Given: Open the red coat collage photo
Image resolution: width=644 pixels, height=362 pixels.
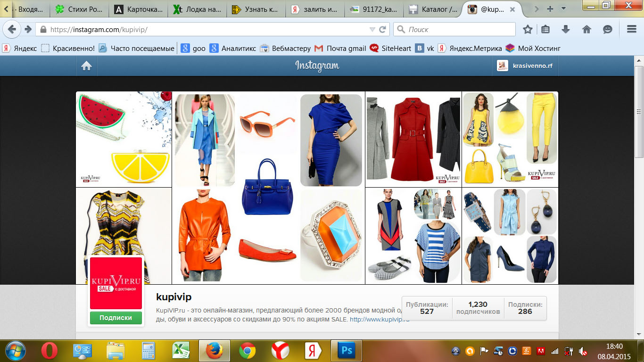Looking at the screenshot, I should 413,140.
